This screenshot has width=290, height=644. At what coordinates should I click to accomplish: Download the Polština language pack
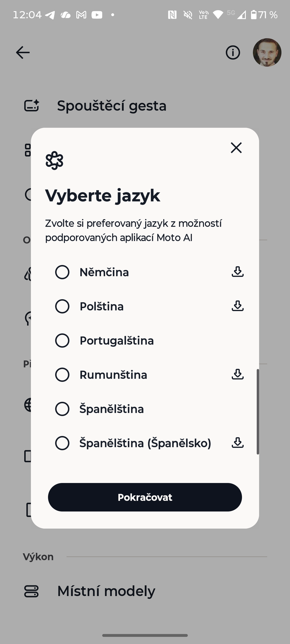click(237, 306)
